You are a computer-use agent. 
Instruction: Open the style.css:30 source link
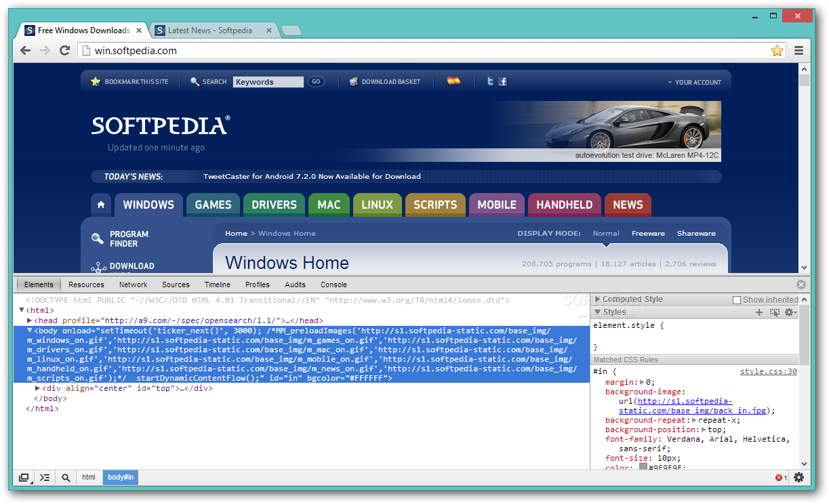pyautogui.click(x=768, y=371)
